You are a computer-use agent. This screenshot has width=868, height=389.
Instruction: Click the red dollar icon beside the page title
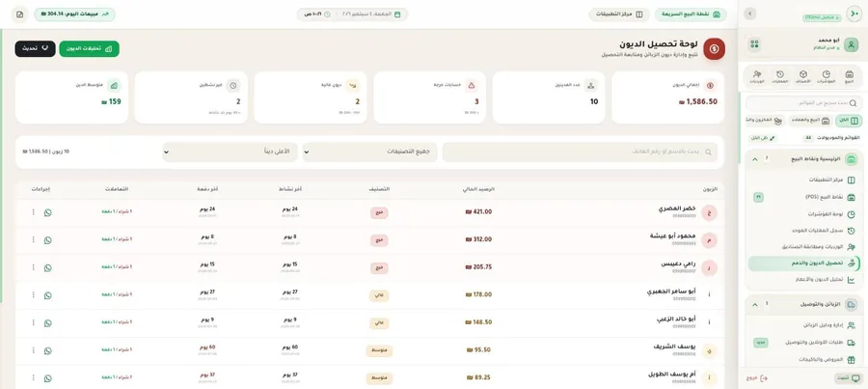coord(714,49)
